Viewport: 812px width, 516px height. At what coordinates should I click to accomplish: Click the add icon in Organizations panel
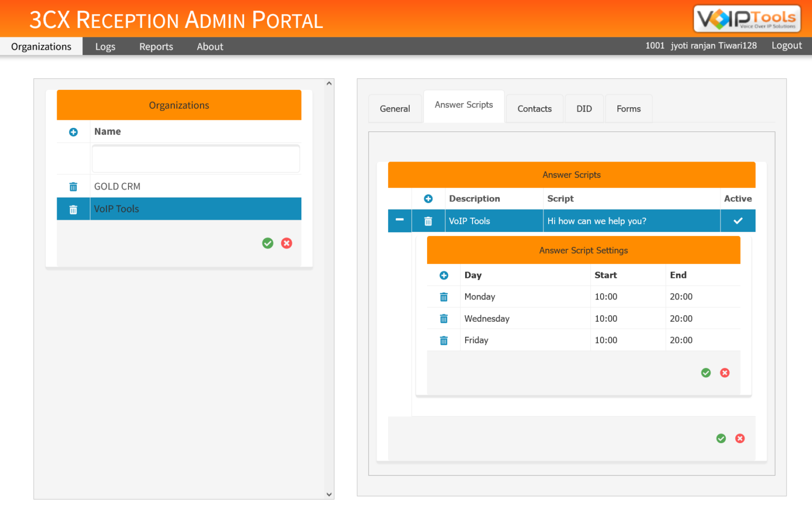coord(73,132)
